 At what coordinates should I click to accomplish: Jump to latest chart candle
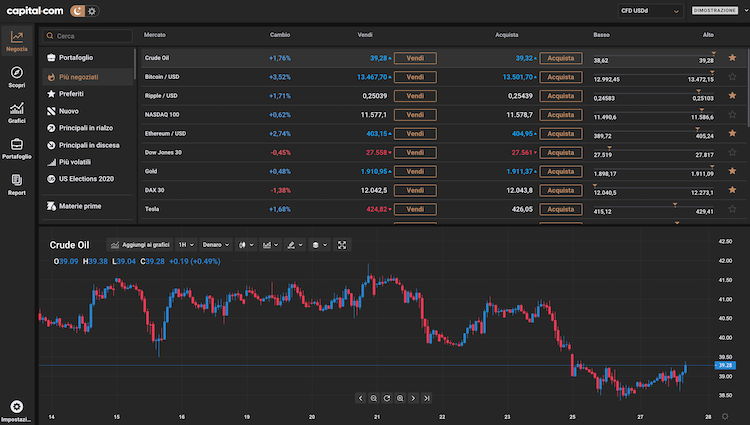point(427,398)
